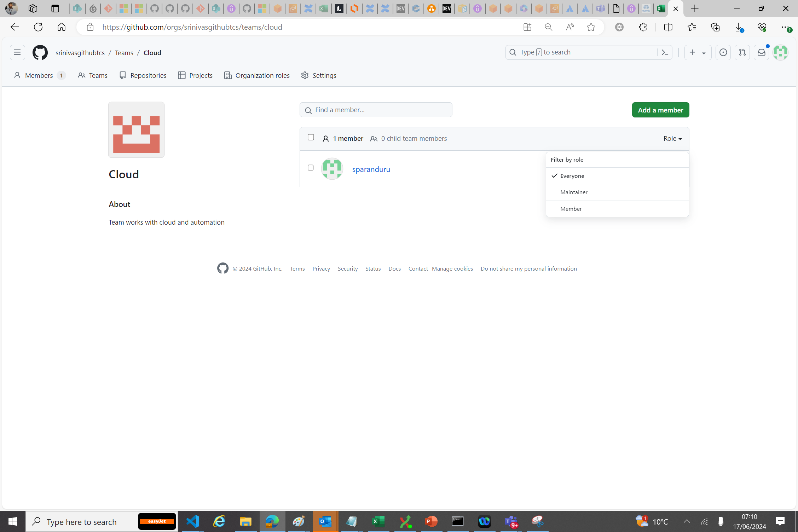Add page to favorites star icon
Screen dimensions: 798x532
[x=591, y=27]
